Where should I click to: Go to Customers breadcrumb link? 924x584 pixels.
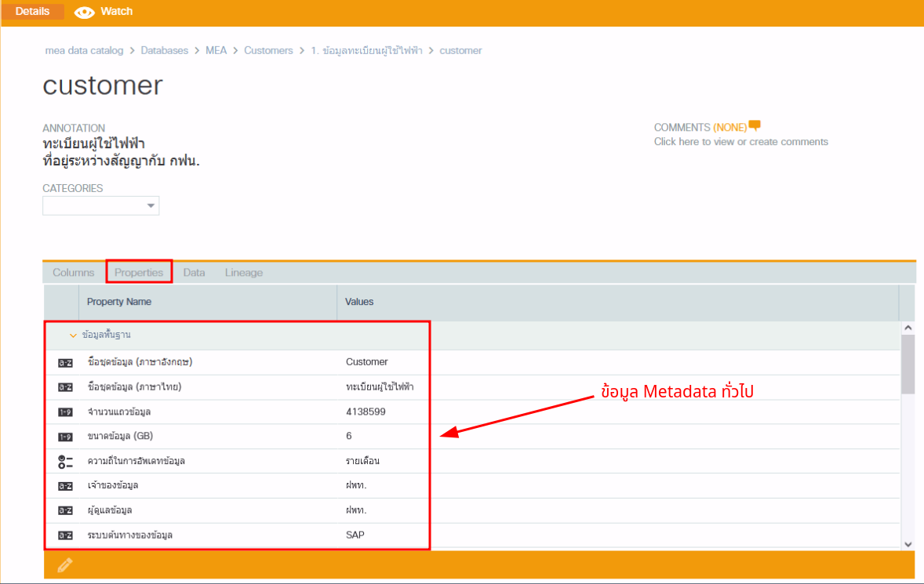[x=268, y=50]
